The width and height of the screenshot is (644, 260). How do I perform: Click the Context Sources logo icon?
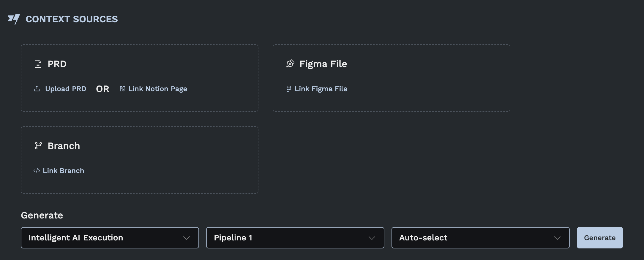pyautogui.click(x=14, y=19)
